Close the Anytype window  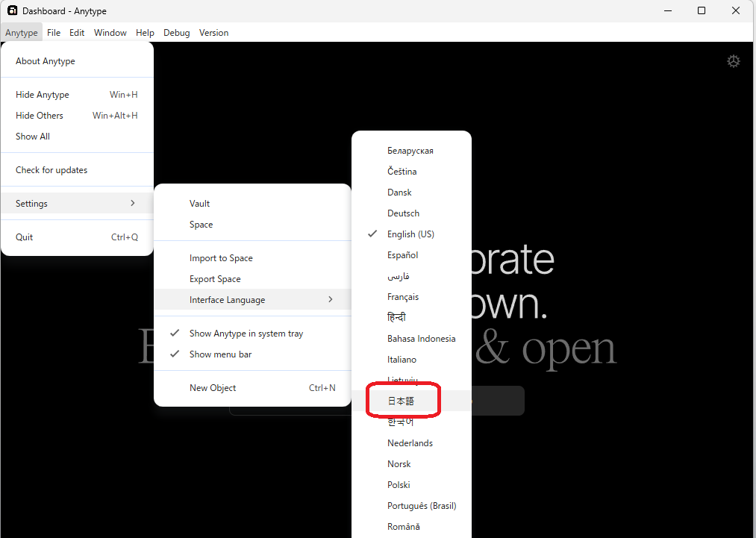point(736,10)
